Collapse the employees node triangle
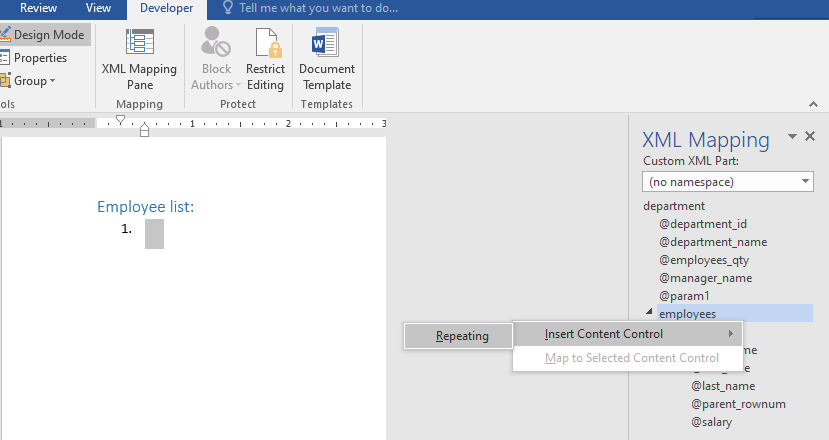The image size is (829, 440). (x=649, y=313)
